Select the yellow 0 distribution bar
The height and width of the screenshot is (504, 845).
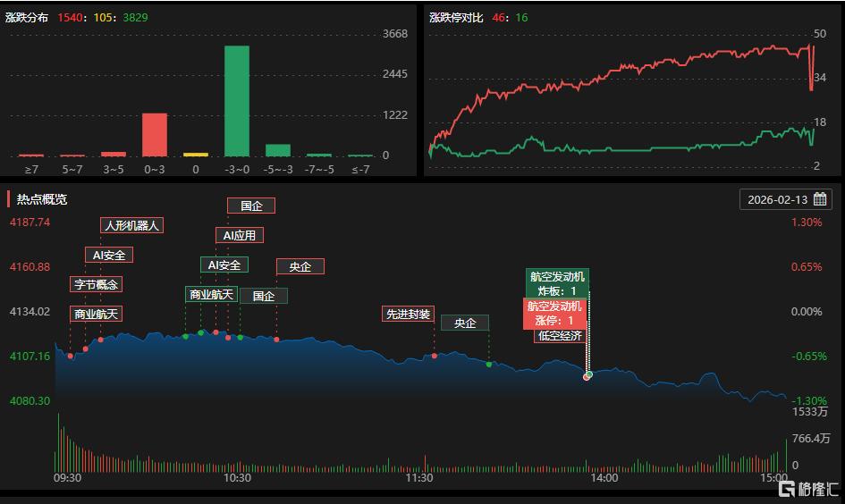pos(196,155)
